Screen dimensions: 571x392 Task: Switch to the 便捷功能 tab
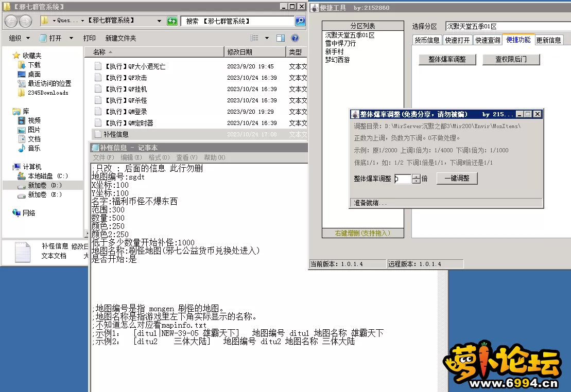click(x=518, y=40)
